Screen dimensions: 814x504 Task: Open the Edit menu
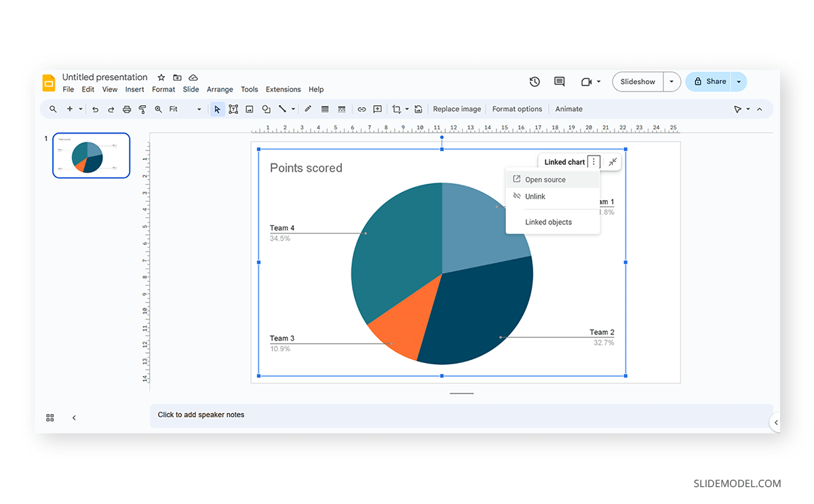(x=88, y=90)
